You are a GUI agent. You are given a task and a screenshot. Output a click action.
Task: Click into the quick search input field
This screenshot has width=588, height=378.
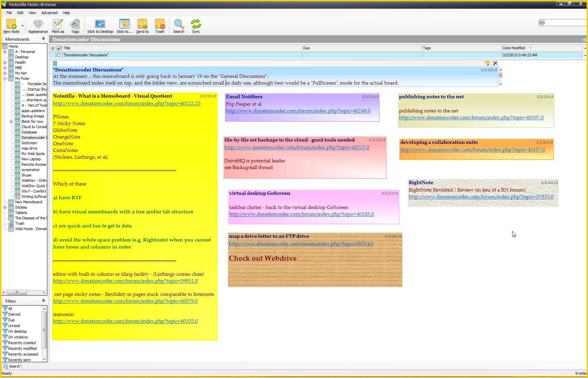pos(566,23)
